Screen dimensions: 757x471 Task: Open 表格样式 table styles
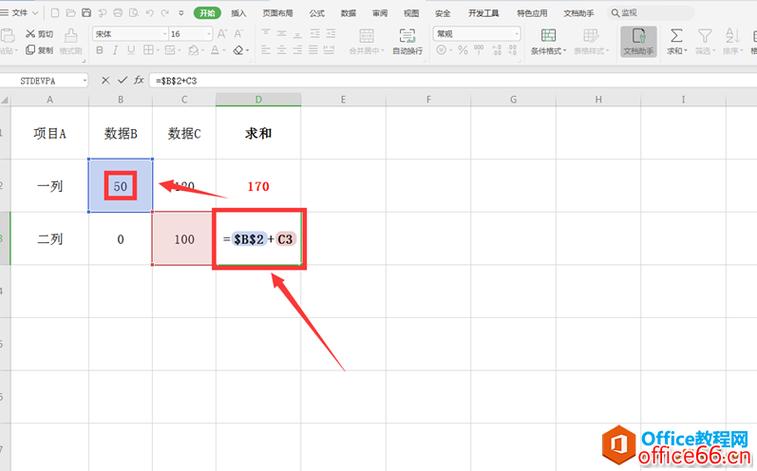(591, 41)
